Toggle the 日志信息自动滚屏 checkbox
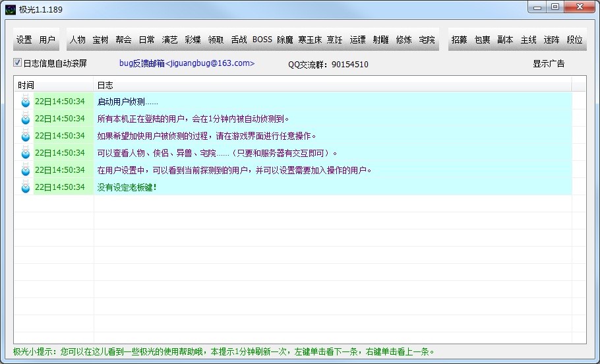This screenshot has height=364, width=600. tap(18, 63)
